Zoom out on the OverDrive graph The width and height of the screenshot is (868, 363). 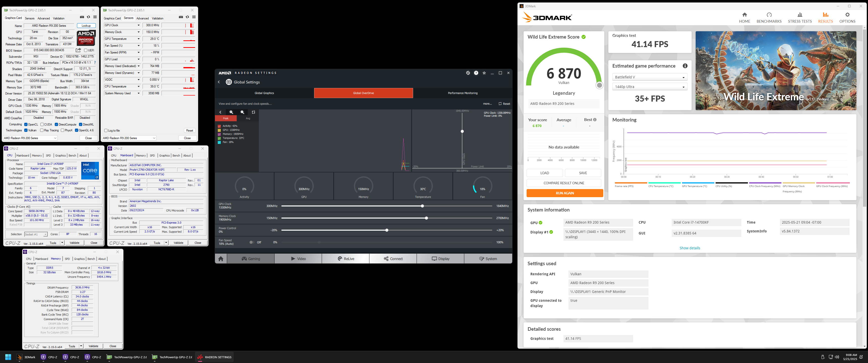242,112
